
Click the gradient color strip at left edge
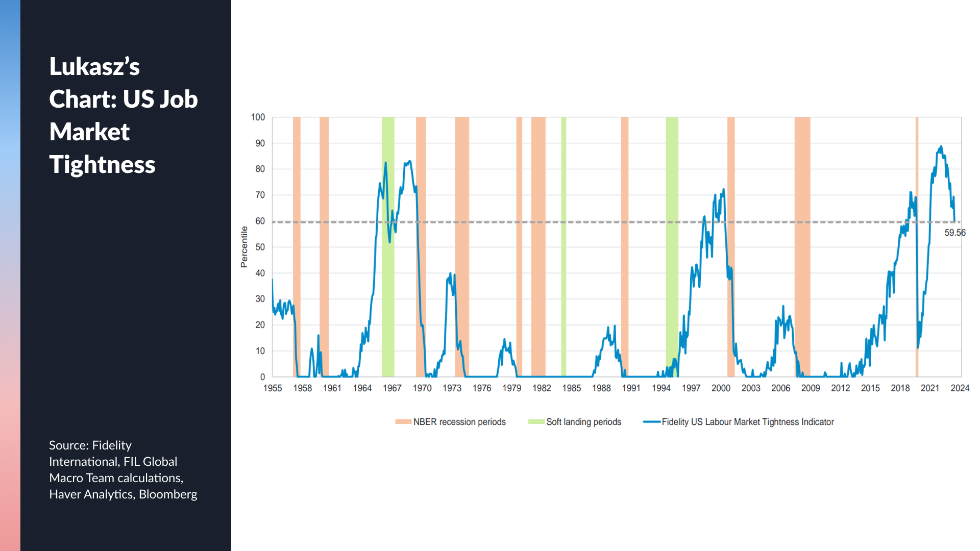coord(10,275)
